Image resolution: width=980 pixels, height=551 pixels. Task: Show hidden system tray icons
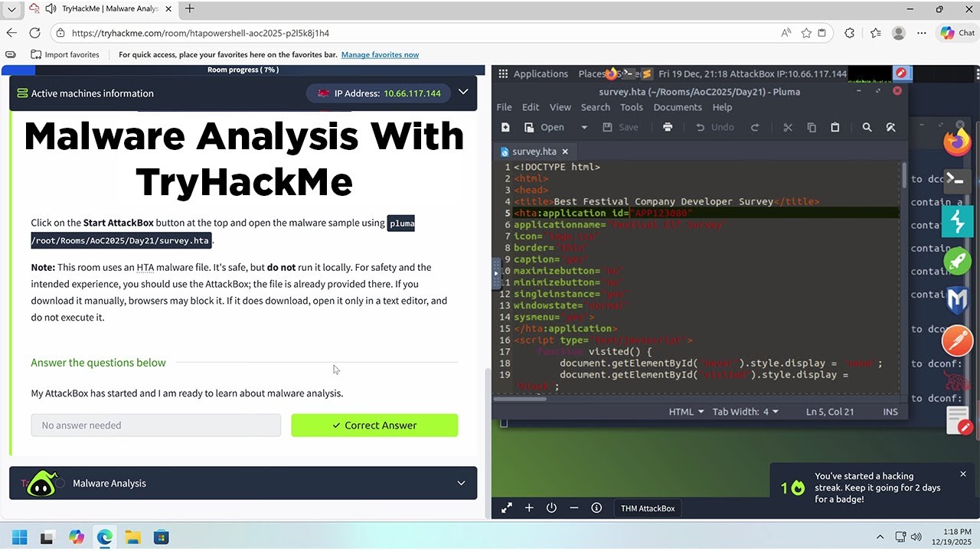pos(880,537)
